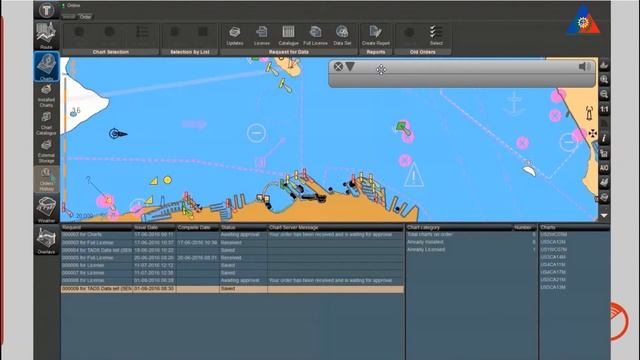Click the map toolbar icon below AIO

[x=604, y=182]
